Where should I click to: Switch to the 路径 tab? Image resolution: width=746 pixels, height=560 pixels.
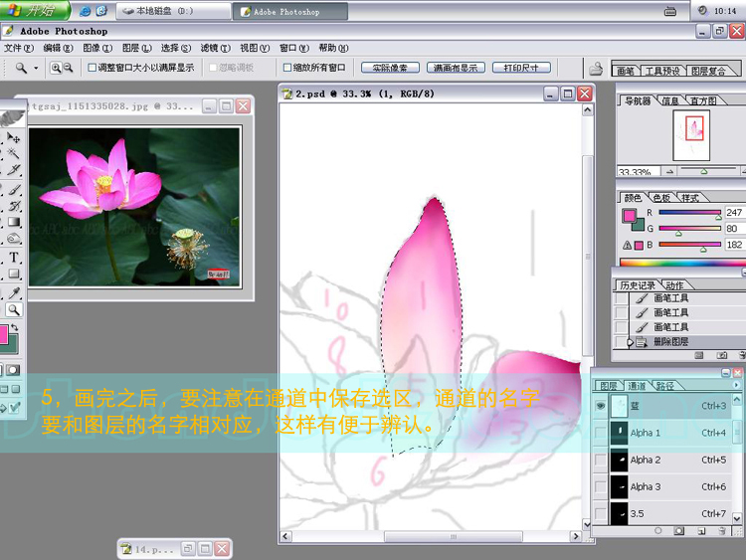pyautogui.click(x=665, y=386)
